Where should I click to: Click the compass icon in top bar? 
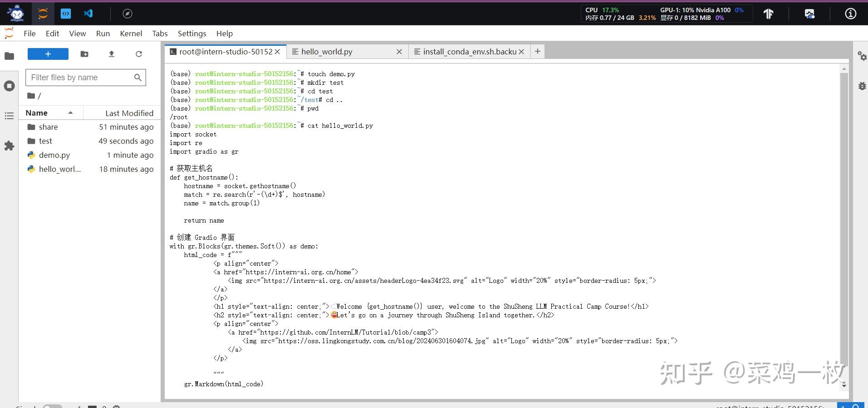pyautogui.click(x=128, y=14)
